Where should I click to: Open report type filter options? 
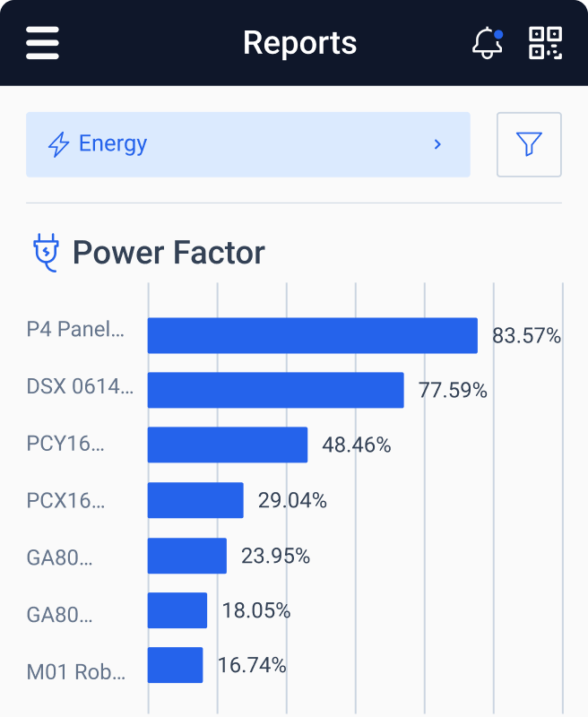[x=529, y=144]
